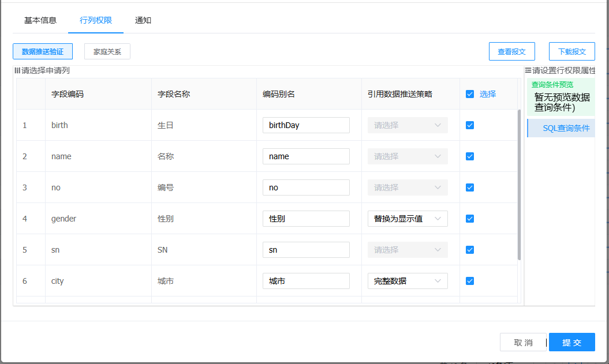Expand the 替换为显示值 dropdown for gender
The image size is (609, 364).
(x=408, y=219)
